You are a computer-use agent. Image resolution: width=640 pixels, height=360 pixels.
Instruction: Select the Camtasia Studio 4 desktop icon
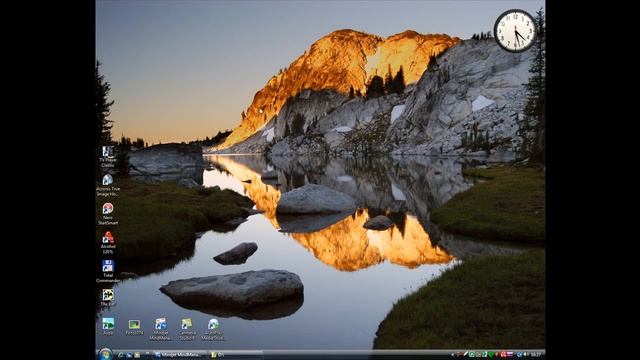coord(187,329)
